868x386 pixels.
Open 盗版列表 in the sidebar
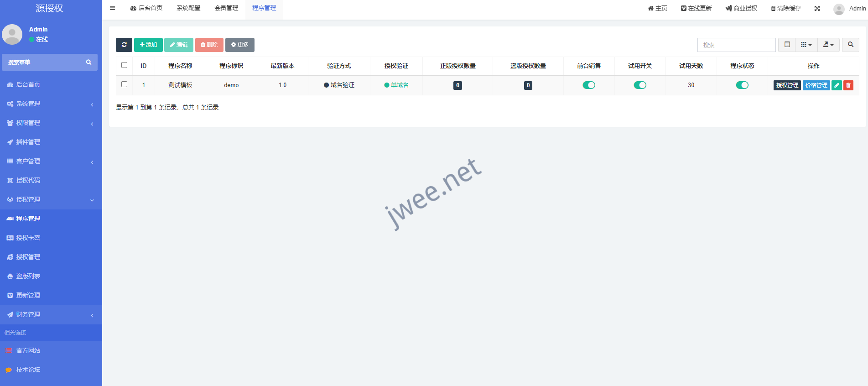tap(51, 276)
